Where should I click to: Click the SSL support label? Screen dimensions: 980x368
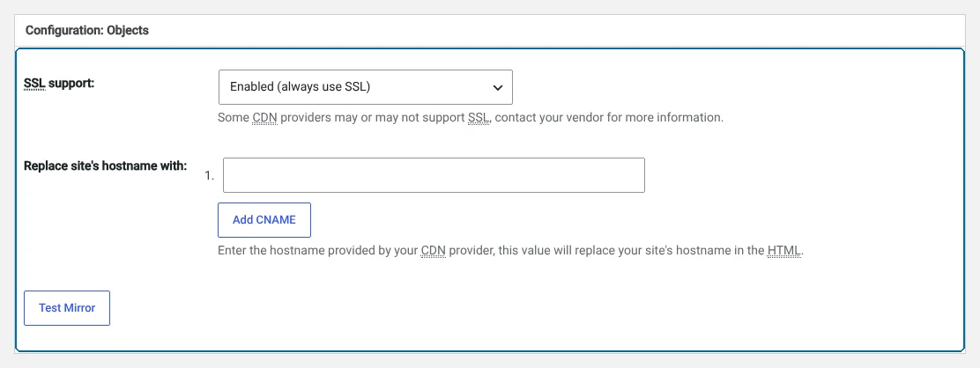pos(59,83)
